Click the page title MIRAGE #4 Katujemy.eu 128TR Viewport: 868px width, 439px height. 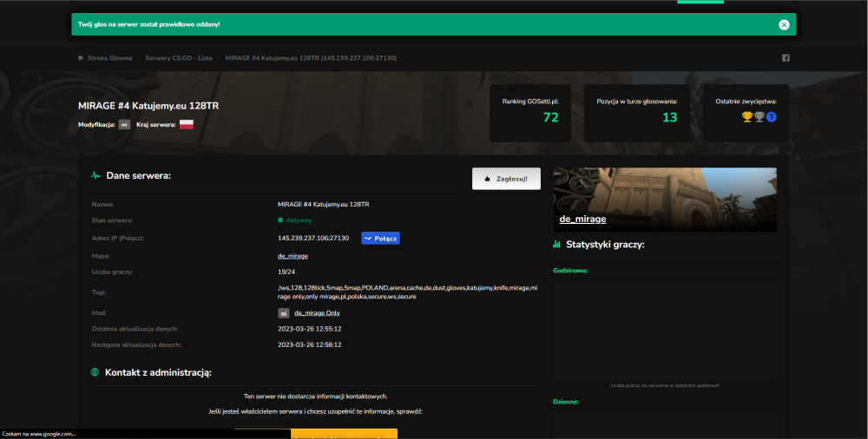[148, 106]
